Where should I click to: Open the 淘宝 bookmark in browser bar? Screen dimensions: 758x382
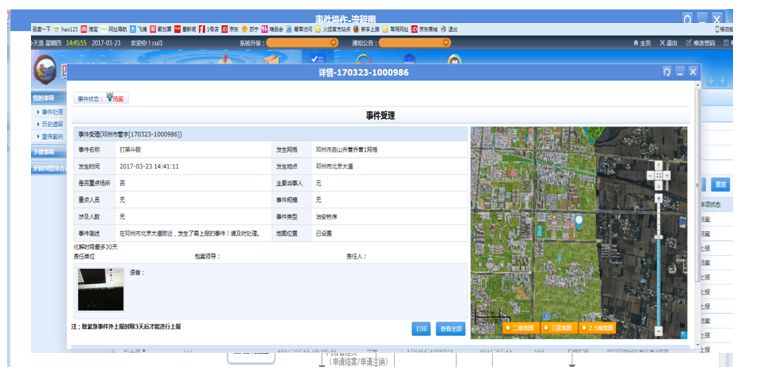click(x=89, y=29)
